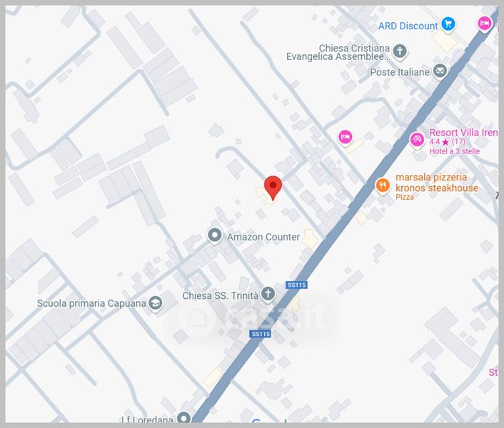Select the Scuola primaria Capuana label

click(x=91, y=304)
